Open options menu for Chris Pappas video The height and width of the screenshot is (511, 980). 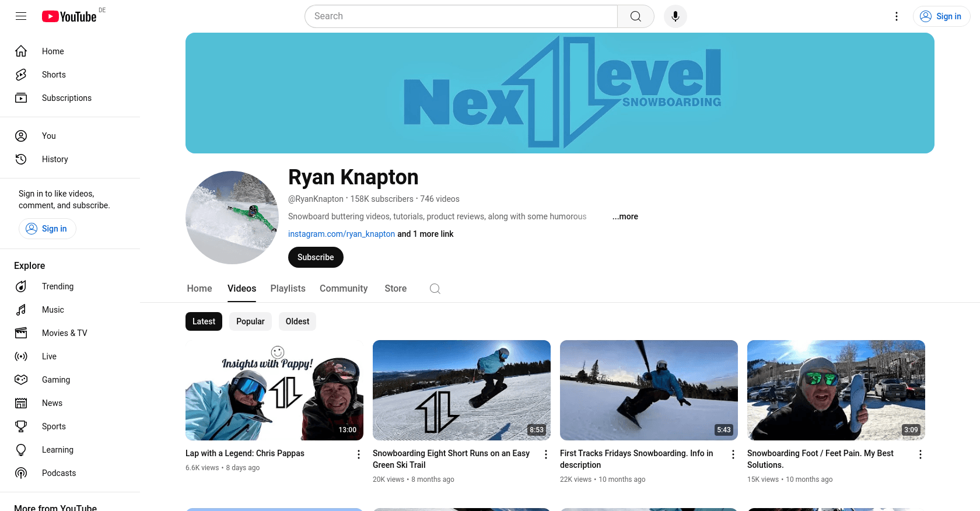tap(359, 454)
